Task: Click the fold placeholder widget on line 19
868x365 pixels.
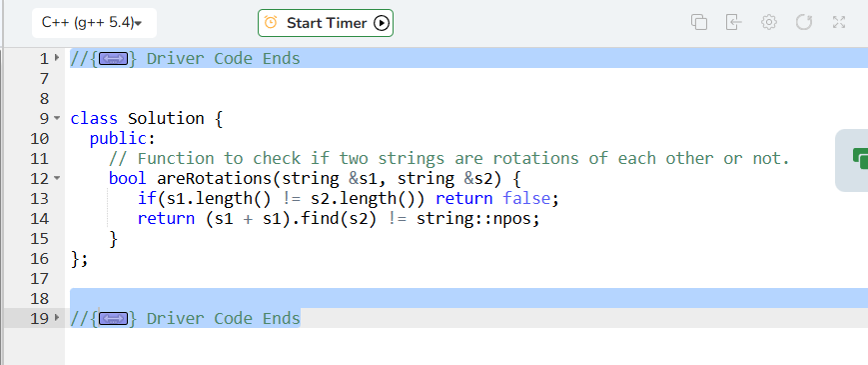Action: 113,318
